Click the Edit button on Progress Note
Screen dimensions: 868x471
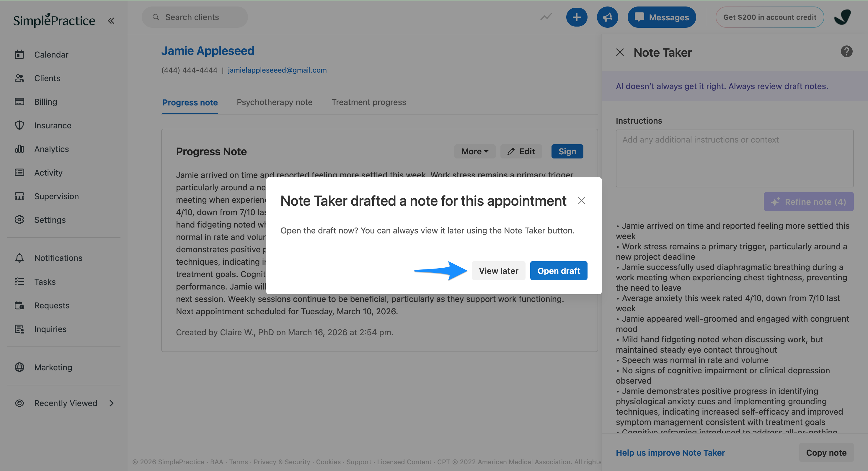pos(521,151)
